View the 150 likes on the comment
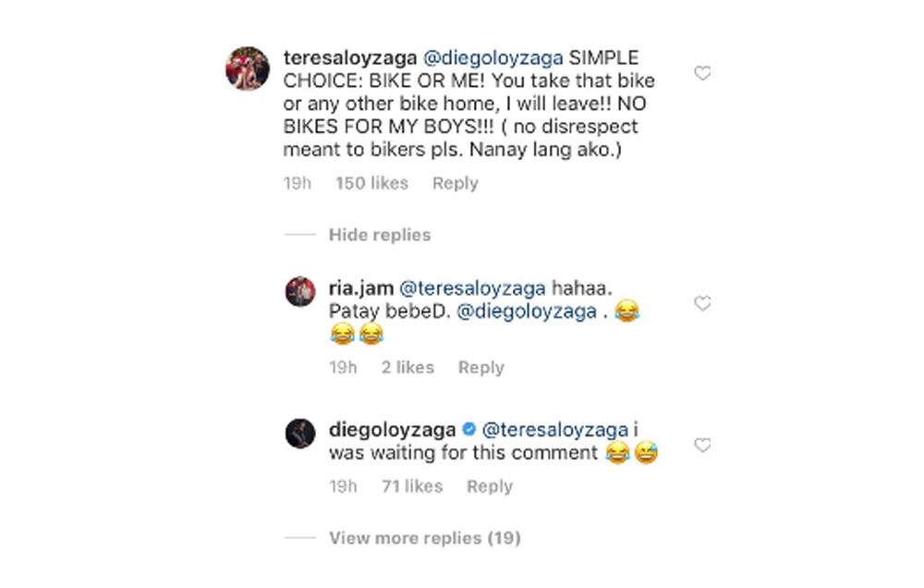 371,183
